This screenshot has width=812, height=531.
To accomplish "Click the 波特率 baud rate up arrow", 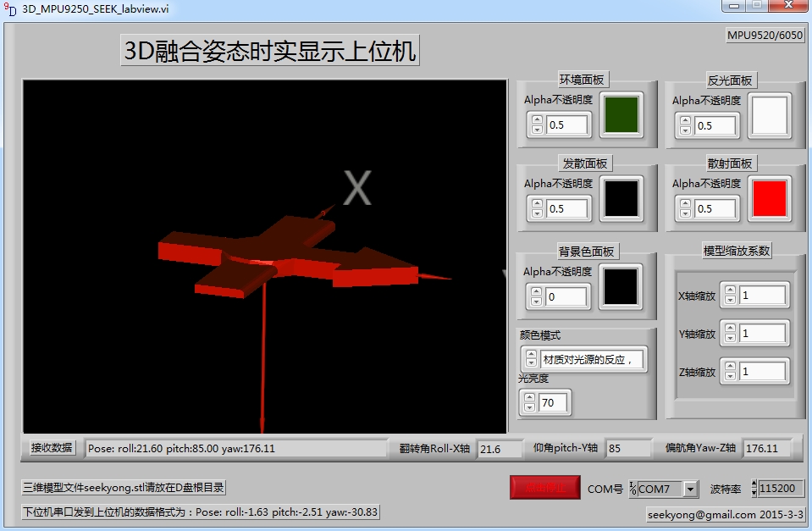I will coord(754,484).
